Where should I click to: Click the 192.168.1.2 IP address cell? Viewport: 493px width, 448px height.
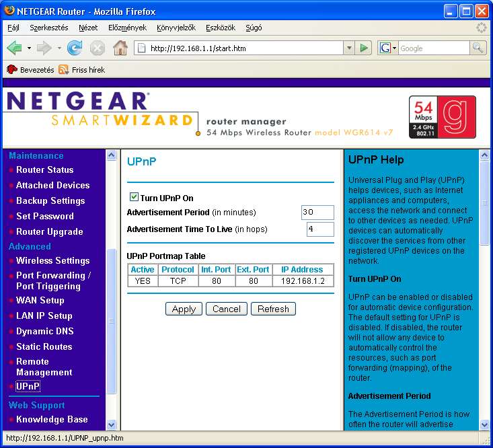coord(303,281)
